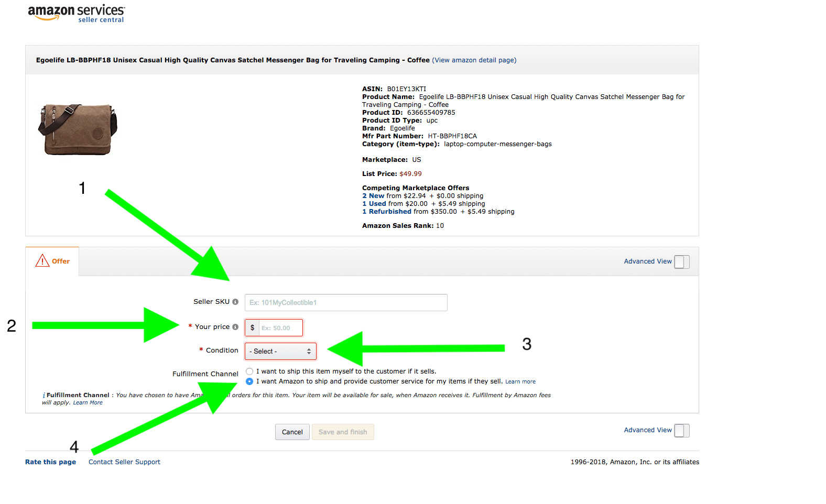Image resolution: width=826 pixels, height=504 pixels.
Task: Click the ASIN value B01EY13KTI
Action: tap(406, 89)
